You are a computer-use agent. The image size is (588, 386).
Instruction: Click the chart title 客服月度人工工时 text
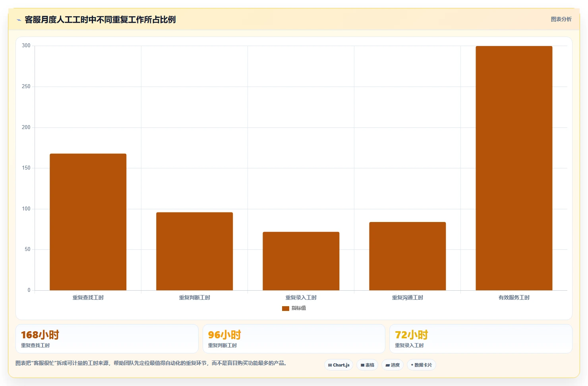click(100, 19)
